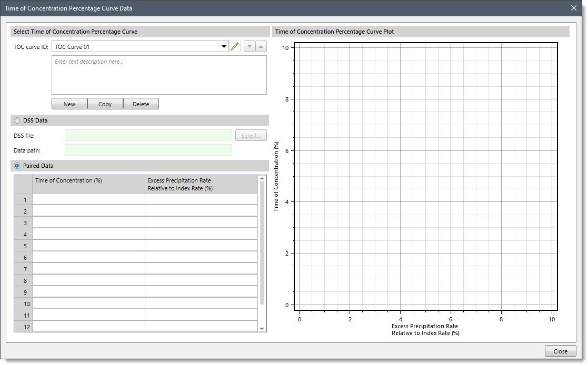
Task: Click Time of Concentration (%) column header
Action: click(x=88, y=185)
